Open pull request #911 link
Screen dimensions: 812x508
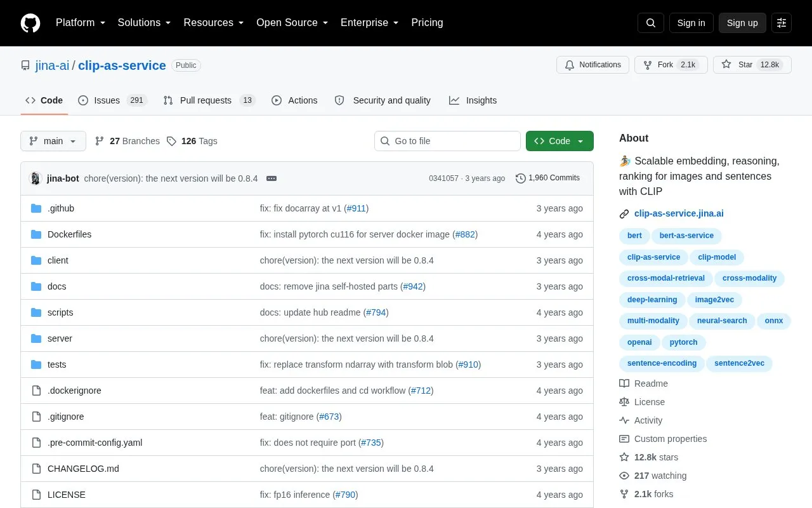[356, 208]
